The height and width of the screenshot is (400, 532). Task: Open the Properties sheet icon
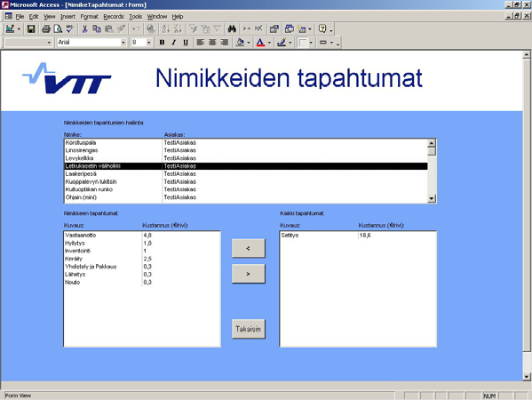click(x=274, y=29)
